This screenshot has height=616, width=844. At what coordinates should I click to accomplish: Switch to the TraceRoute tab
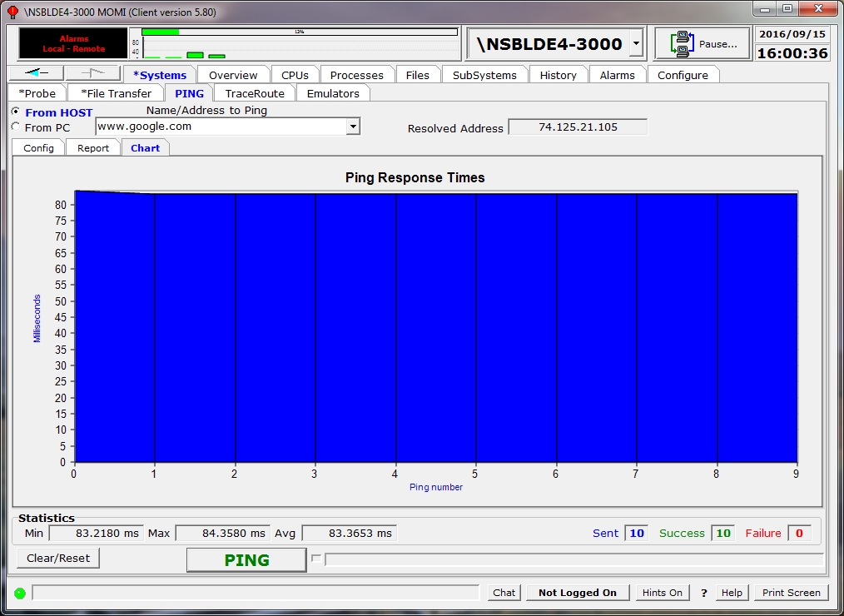(255, 93)
